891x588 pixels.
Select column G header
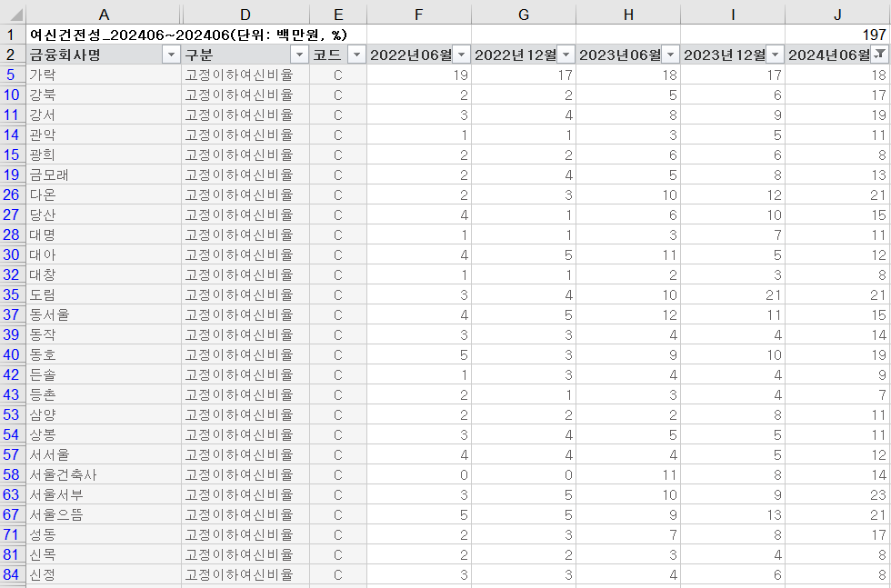pos(524,15)
